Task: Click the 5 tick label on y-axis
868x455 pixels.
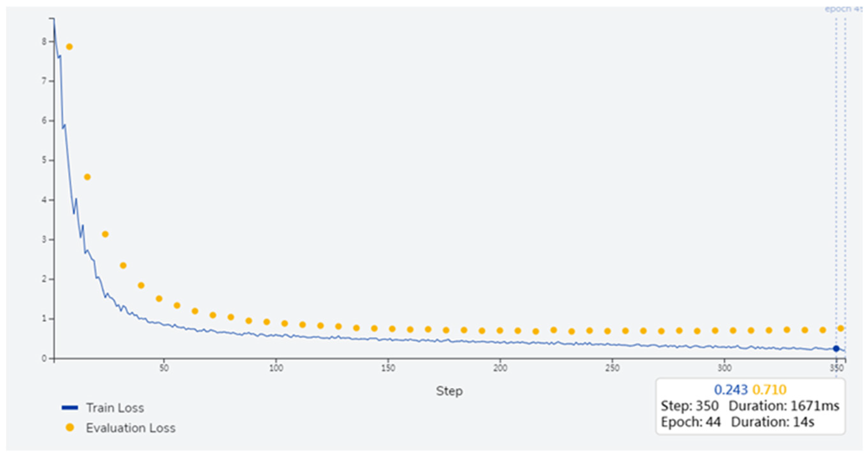Action: point(44,160)
